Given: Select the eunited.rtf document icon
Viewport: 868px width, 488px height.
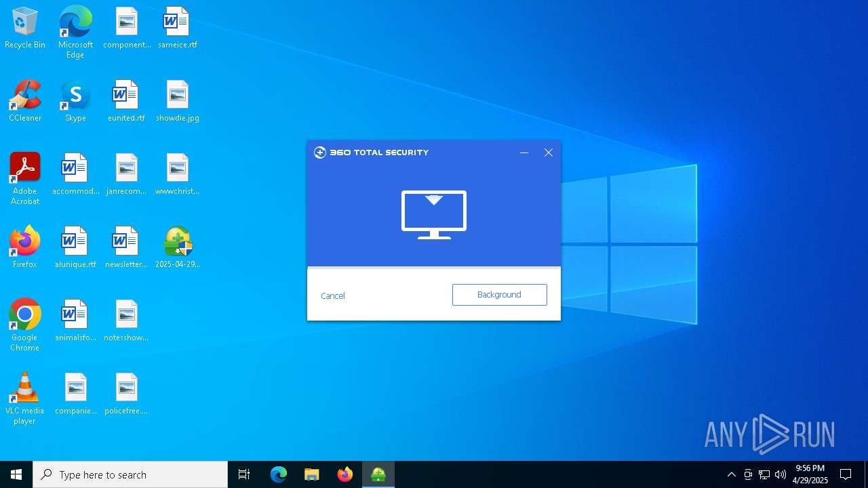Looking at the screenshot, I should pos(127,102).
